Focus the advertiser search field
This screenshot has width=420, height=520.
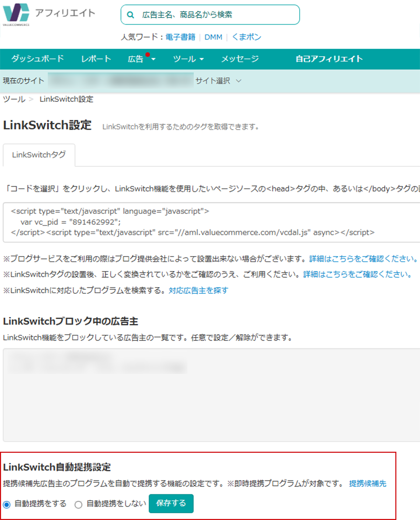[215, 15]
